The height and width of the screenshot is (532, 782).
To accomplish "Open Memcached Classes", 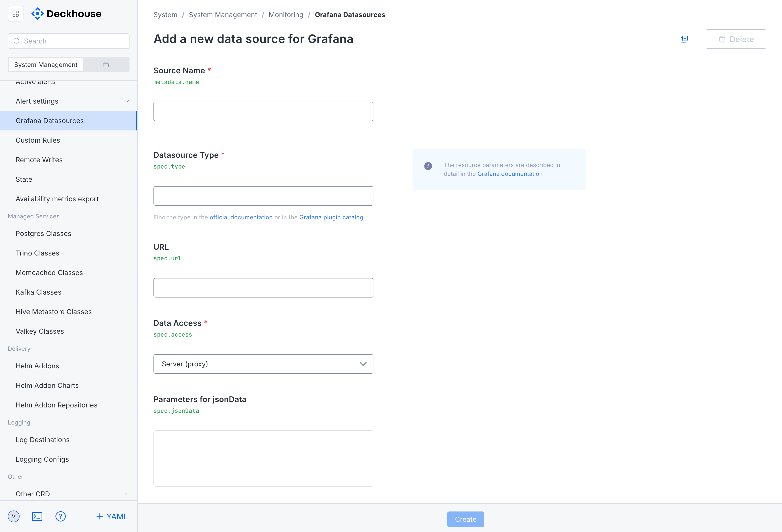I will [x=69, y=272].
